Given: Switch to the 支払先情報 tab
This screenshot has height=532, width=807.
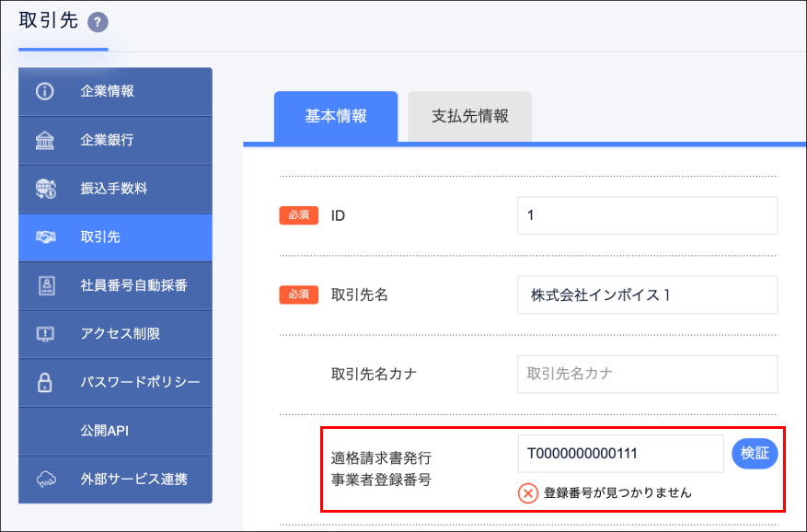Looking at the screenshot, I should [x=469, y=116].
